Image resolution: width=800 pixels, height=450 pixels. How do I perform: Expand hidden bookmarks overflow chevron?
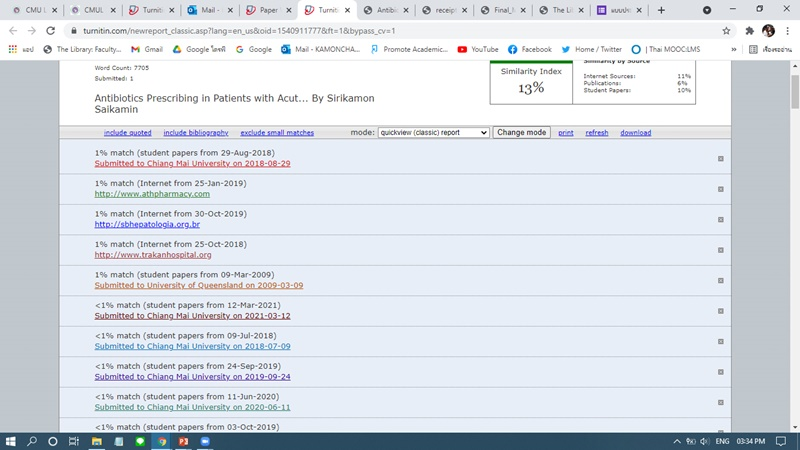734,49
